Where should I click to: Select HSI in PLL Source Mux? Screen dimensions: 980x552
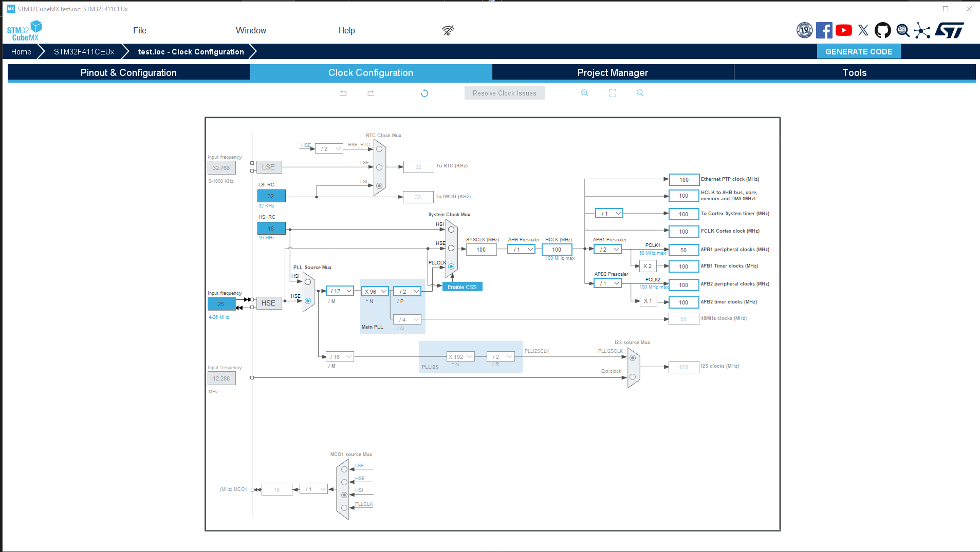(308, 282)
